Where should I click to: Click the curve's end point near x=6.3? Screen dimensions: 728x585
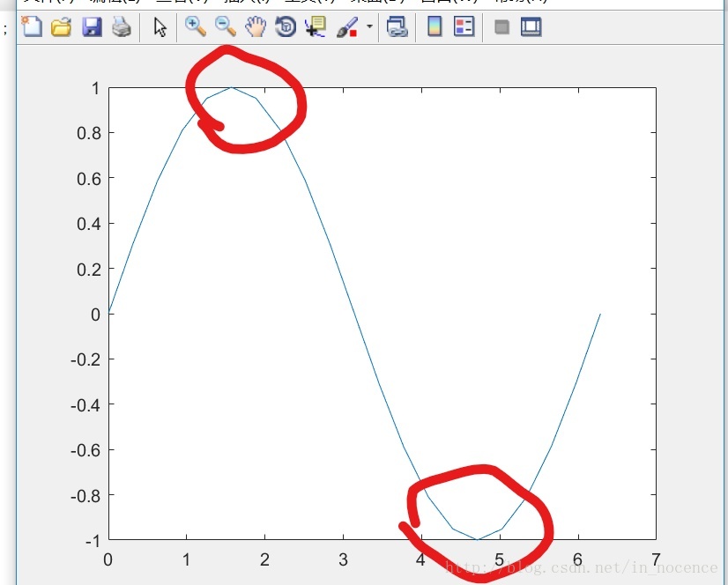click(x=600, y=314)
